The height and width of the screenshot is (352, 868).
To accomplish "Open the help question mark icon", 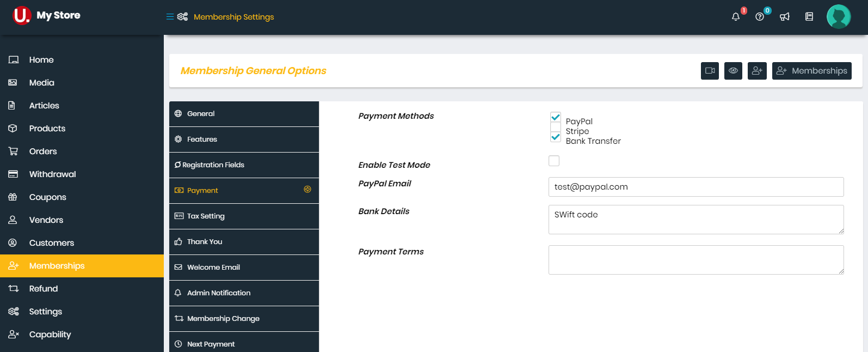I will click(760, 16).
